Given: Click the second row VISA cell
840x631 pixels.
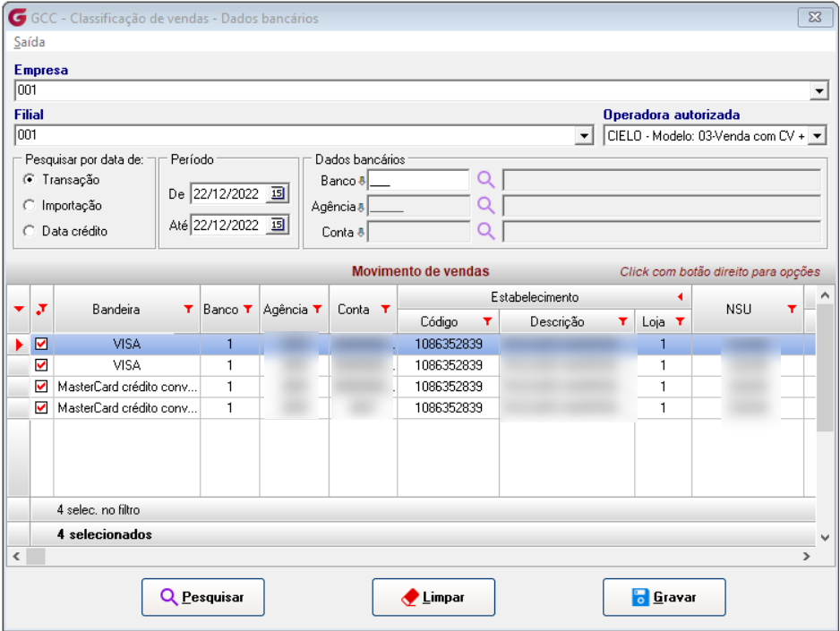Looking at the screenshot, I should 127,365.
